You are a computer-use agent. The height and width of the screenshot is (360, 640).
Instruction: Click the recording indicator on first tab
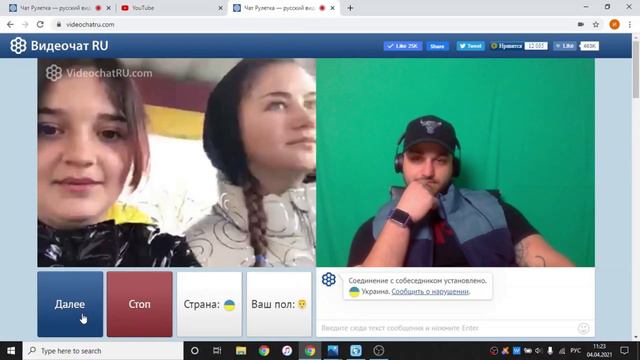[98, 8]
